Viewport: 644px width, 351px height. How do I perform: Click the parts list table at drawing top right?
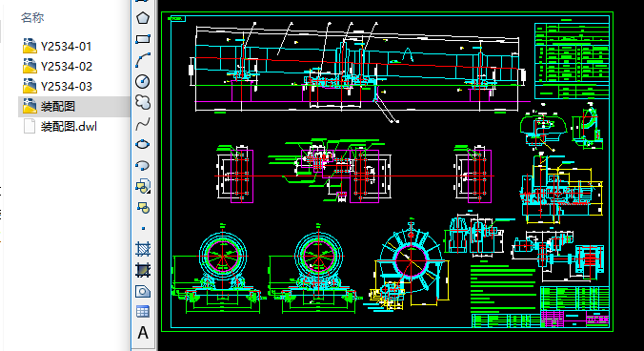572,60
